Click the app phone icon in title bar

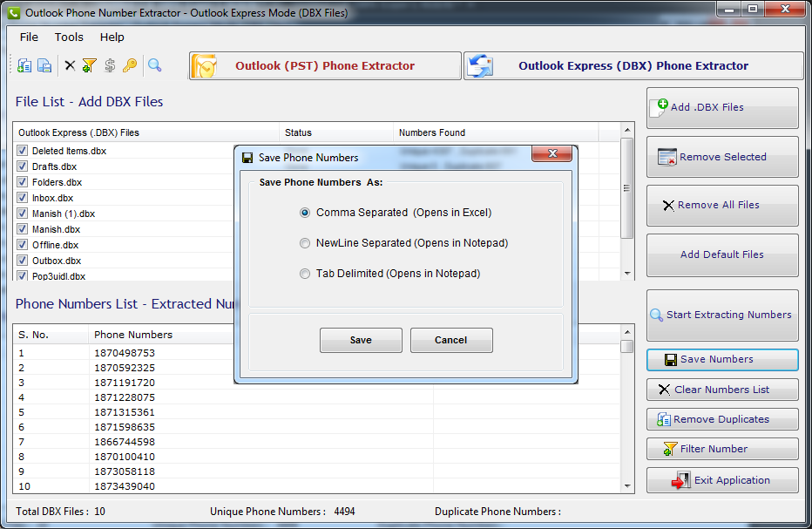(x=14, y=12)
